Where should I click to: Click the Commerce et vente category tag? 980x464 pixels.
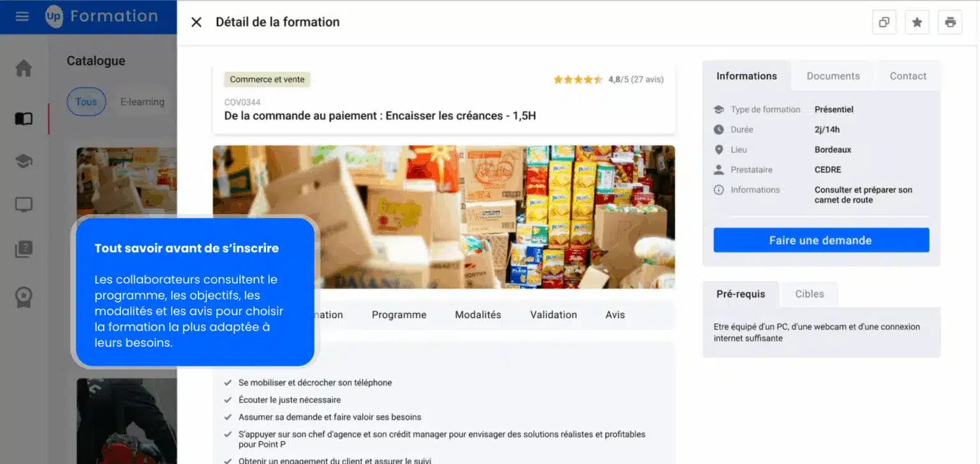pos(267,80)
